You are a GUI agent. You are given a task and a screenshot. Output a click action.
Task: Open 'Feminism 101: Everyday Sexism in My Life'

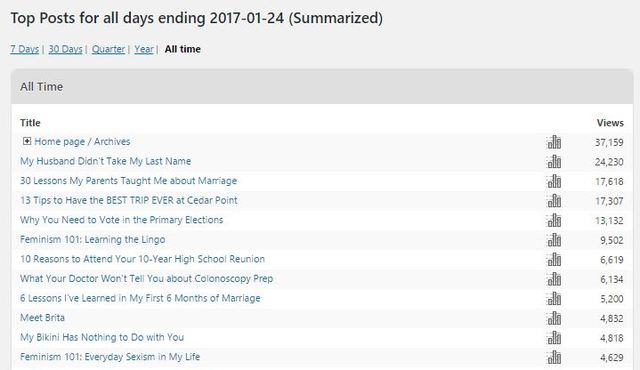point(110,357)
